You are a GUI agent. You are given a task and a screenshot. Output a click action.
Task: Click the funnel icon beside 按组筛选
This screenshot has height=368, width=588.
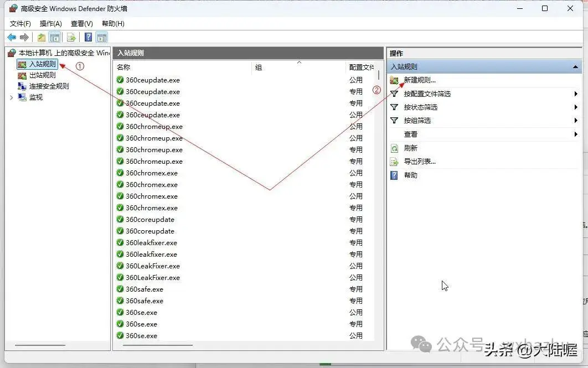coord(394,121)
